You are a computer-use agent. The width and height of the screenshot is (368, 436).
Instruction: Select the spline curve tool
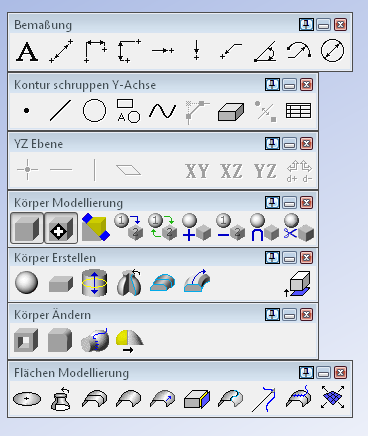[x=162, y=111]
